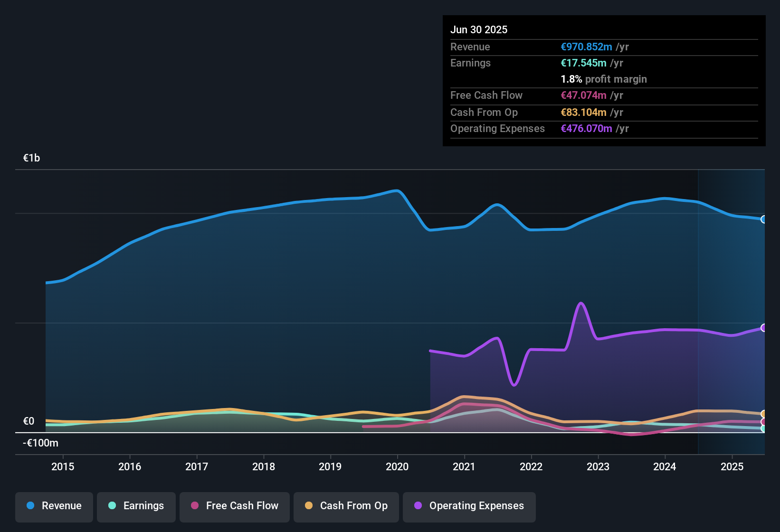
Task: Click the €970.852m Revenue value in tooltip
Action: 586,47
